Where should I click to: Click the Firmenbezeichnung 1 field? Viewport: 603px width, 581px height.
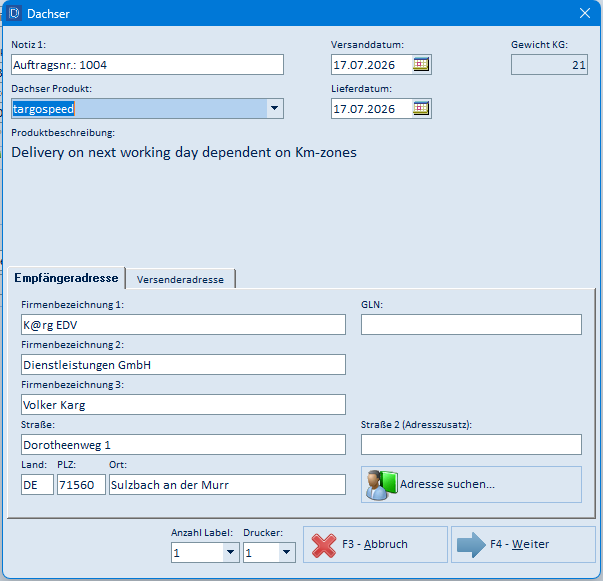pyautogui.click(x=183, y=325)
